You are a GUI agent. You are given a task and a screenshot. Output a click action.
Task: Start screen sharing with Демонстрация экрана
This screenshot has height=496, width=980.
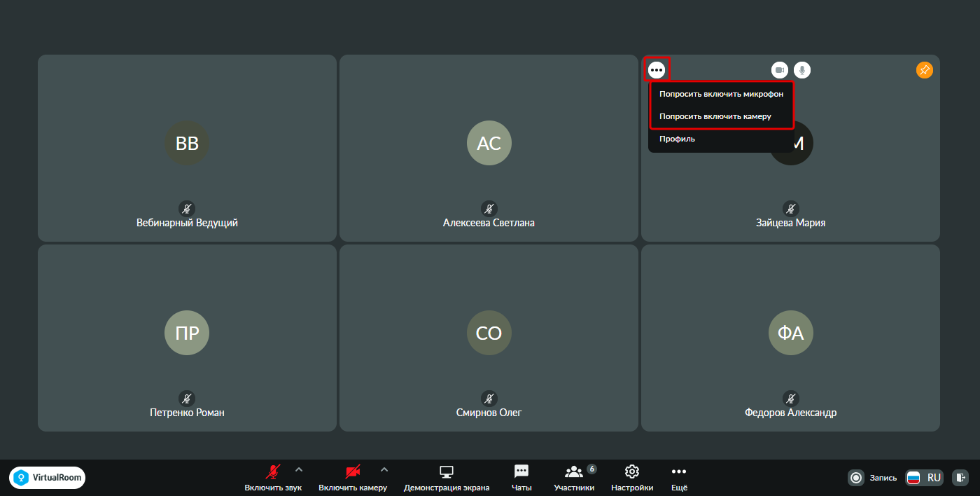click(447, 478)
